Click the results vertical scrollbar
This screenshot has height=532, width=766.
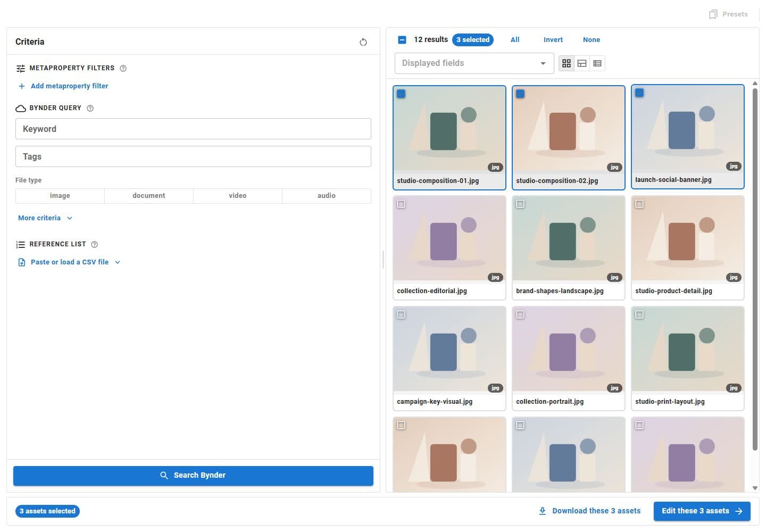click(755, 270)
